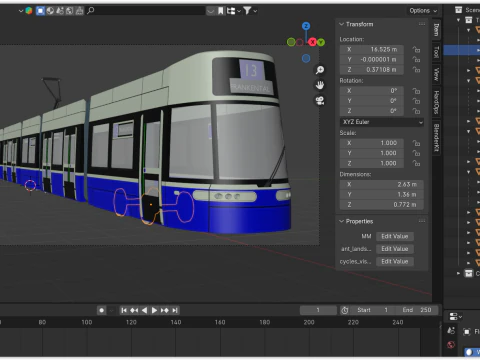The image size is (480, 360).
Task: Click Edit Value for cycles_vis property
Action: [x=395, y=262]
